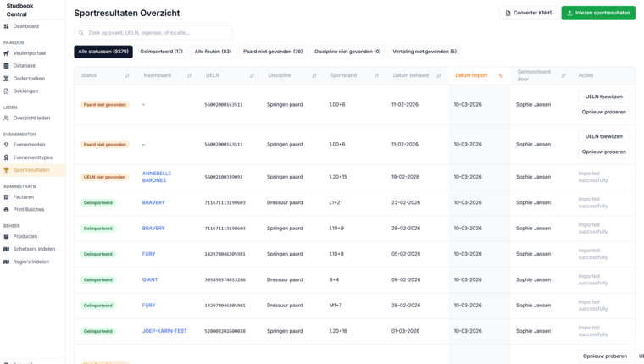Click the Sportresultaten trophy icon
The width and height of the screenshot is (644, 364).
point(6,170)
